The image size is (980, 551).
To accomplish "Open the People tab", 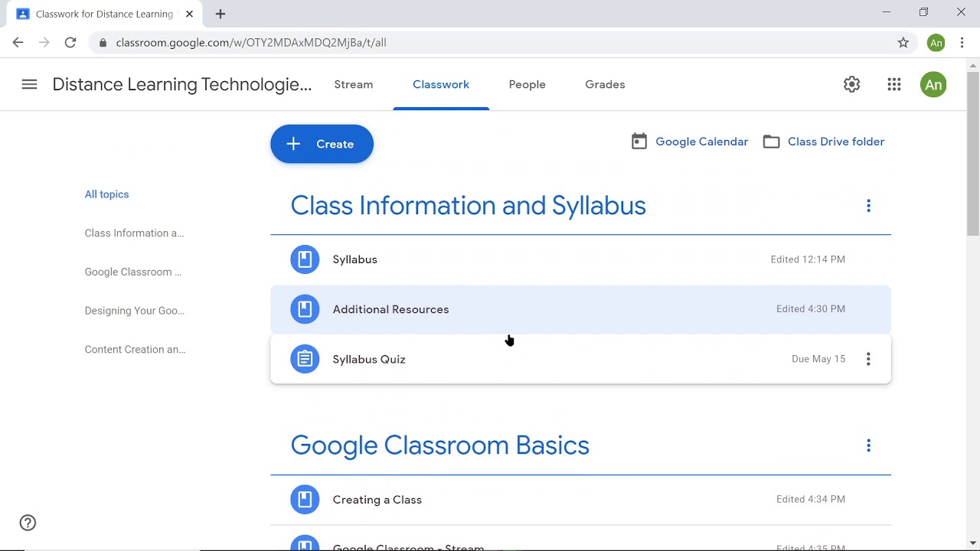I will pos(528,84).
